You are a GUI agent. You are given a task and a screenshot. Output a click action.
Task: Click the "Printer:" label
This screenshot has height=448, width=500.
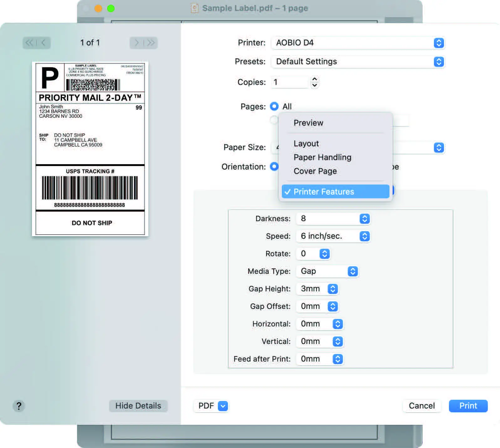click(x=251, y=43)
